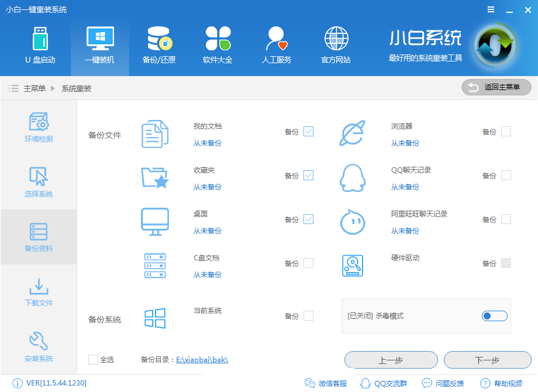Uncheck backup for 我的文档
Image resolution: width=538 pixels, height=392 pixels.
308,132
